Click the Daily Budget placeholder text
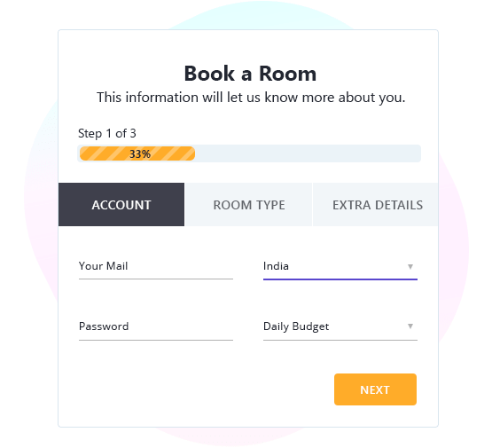492x448 pixels. [296, 326]
